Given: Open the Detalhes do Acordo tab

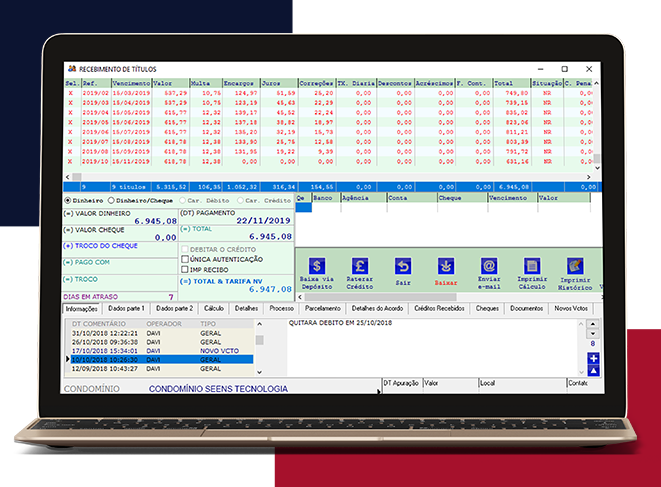Looking at the screenshot, I should (380, 309).
